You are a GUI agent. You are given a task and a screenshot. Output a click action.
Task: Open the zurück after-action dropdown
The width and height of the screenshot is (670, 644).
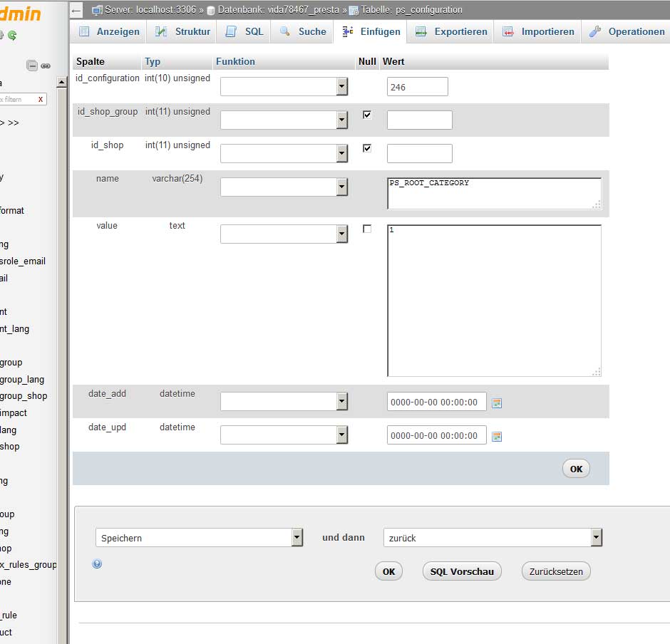(493, 538)
